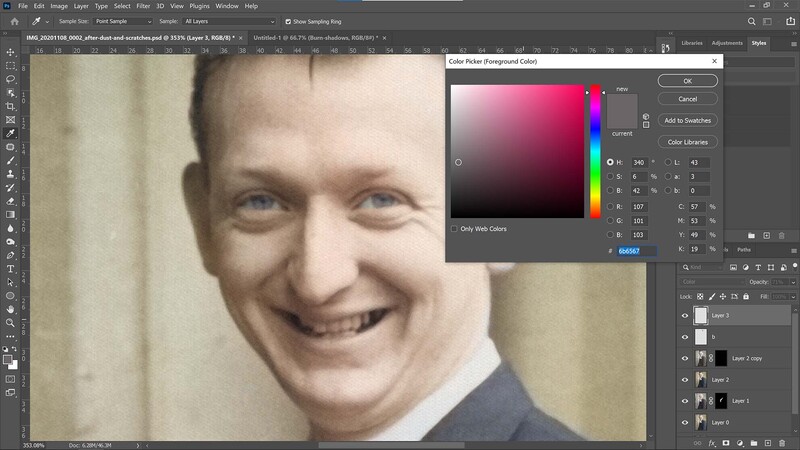Hide Layer 2 copy with eye icon
This screenshot has width=800, height=450.
tap(685, 358)
